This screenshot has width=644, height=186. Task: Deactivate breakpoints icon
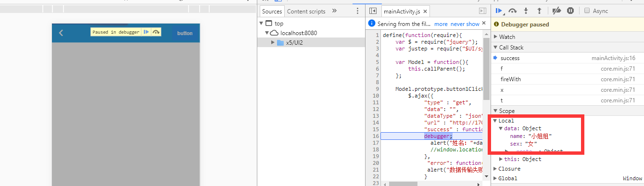click(556, 11)
